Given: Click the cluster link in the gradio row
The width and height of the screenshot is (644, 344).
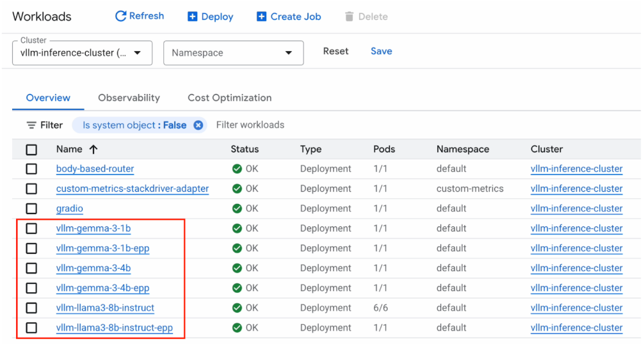Looking at the screenshot, I should point(576,208).
